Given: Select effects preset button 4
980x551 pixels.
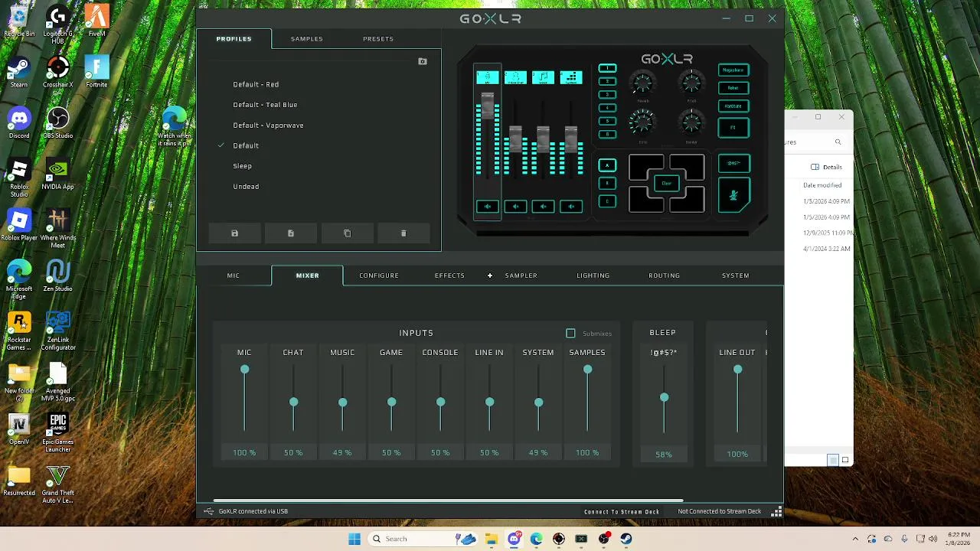Looking at the screenshot, I should (x=607, y=108).
